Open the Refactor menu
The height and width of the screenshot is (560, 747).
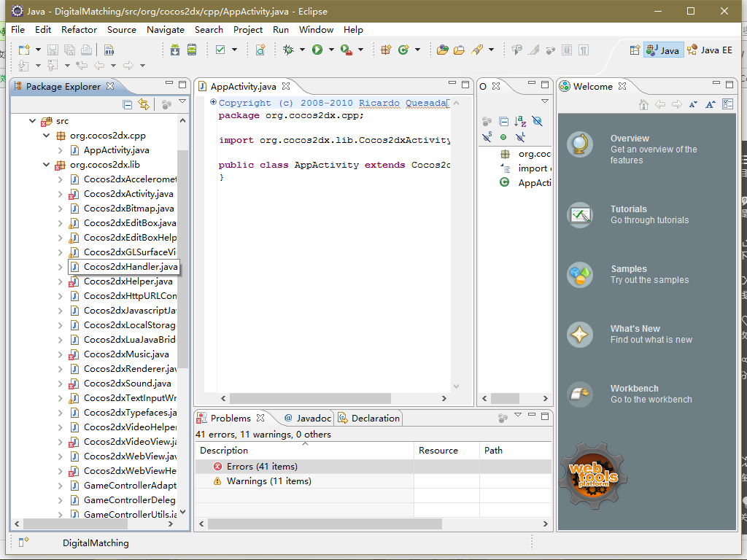point(79,30)
